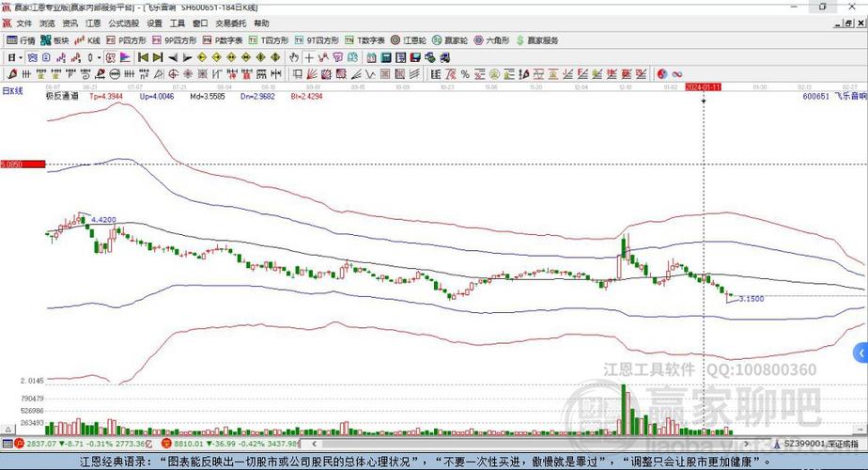
Task: Open the 六角形 tool
Action: 491,40
